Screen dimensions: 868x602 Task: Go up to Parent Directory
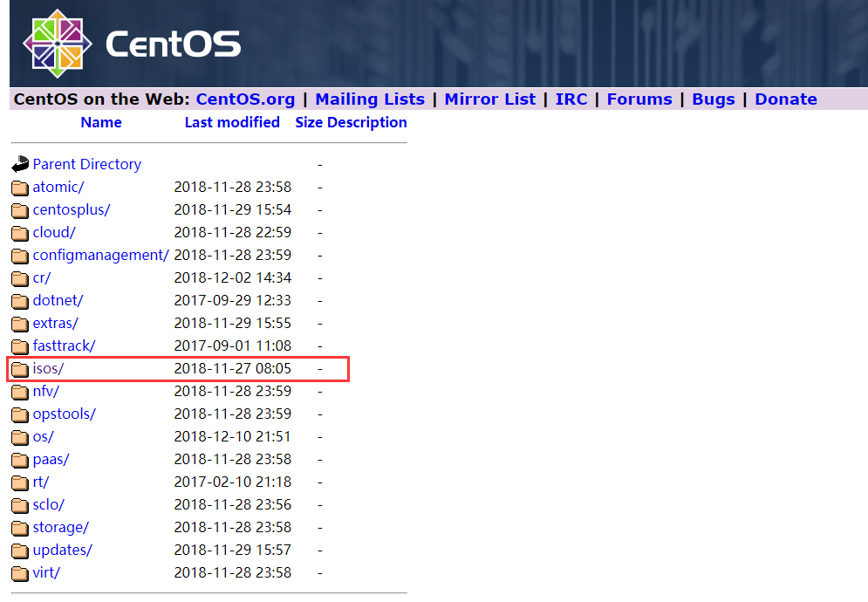[87, 165]
